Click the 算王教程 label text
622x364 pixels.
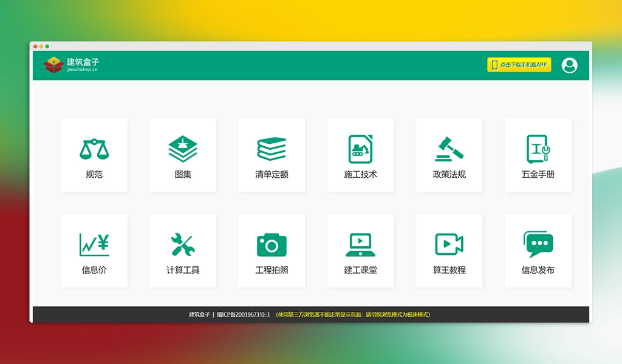coord(449,270)
